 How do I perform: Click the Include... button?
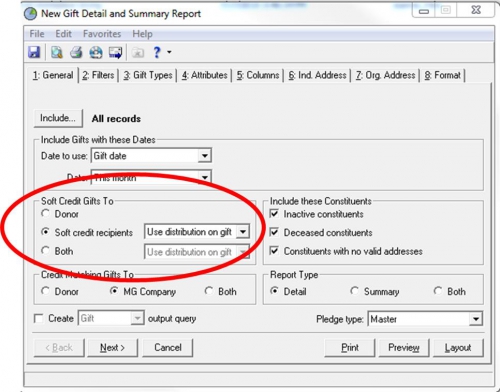58,118
